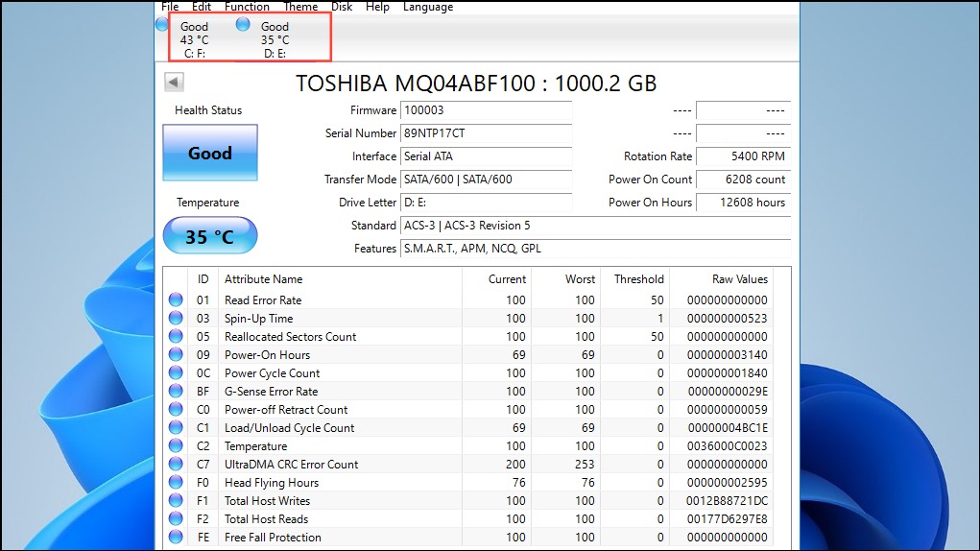Click the status orb for G-Sense Error Rate
980x551 pixels.
[176, 391]
